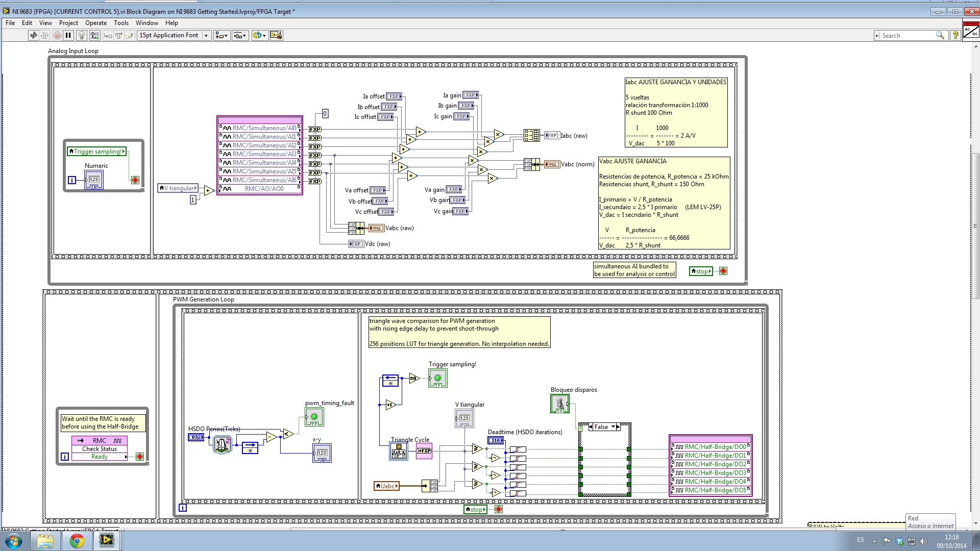Open the File menu
This screenshot has width=980, height=551.
10,23
